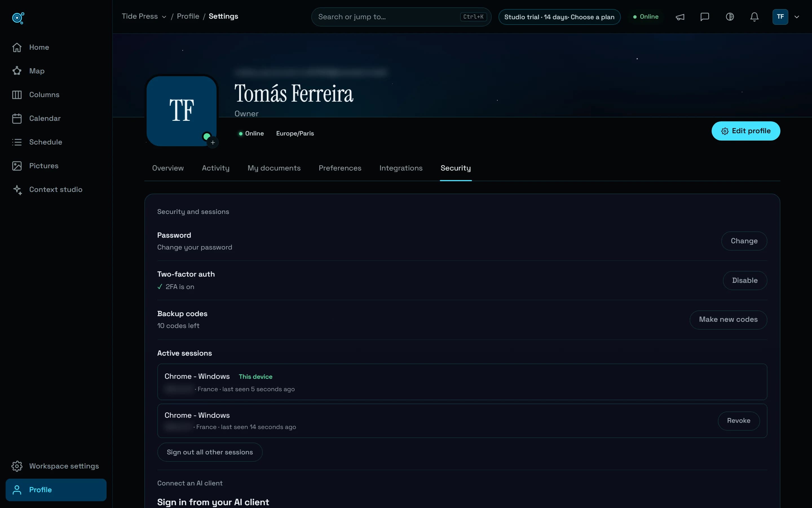Screen dimensions: 812x508
Task: Click the Tomás Ferreira name heading
Action: click(x=294, y=93)
